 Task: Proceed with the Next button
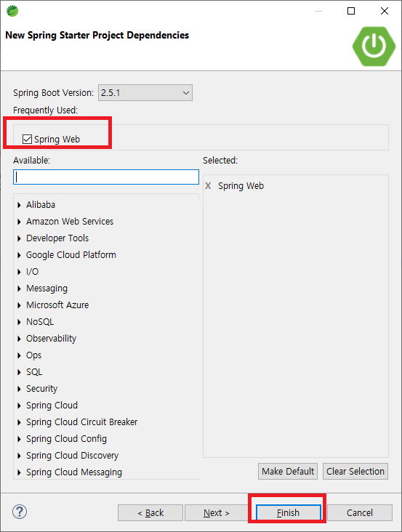pyautogui.click(x=217, y=512)
